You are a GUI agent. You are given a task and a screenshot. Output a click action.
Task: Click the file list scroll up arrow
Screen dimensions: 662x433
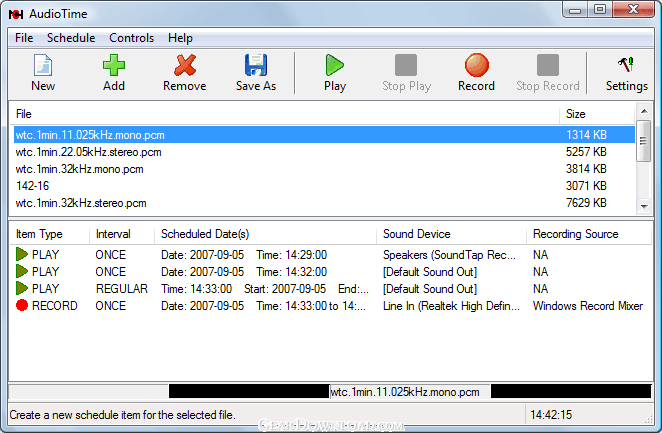click(644, 111)
